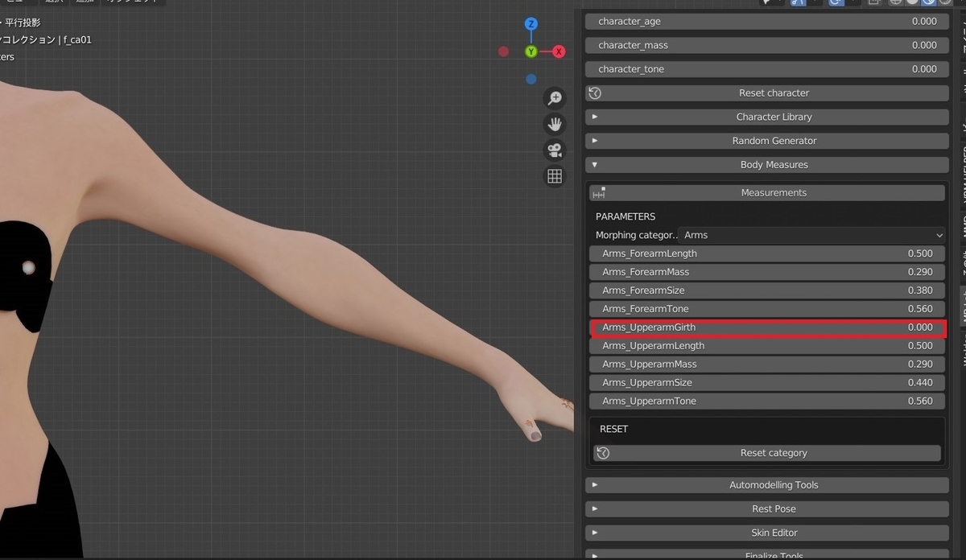966x560 pixels.
Task: Click the PARAMETERS heading text
Action: pos(625,216)
